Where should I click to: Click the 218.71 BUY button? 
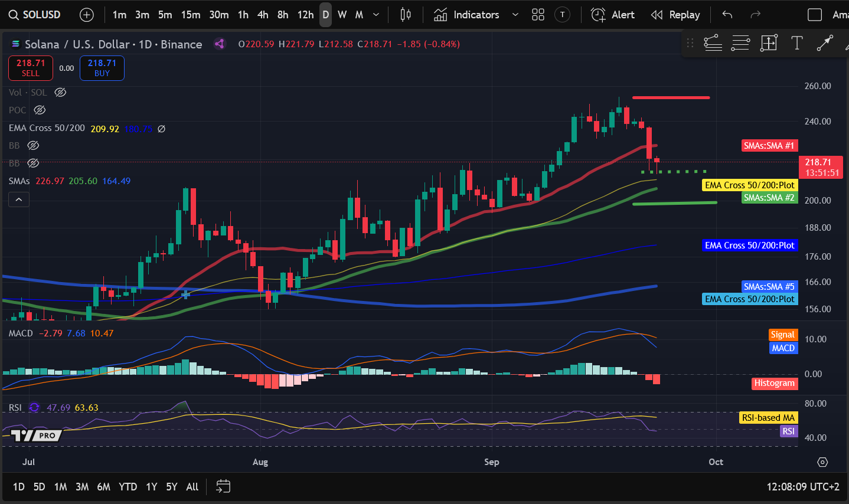tap(102, 68)
